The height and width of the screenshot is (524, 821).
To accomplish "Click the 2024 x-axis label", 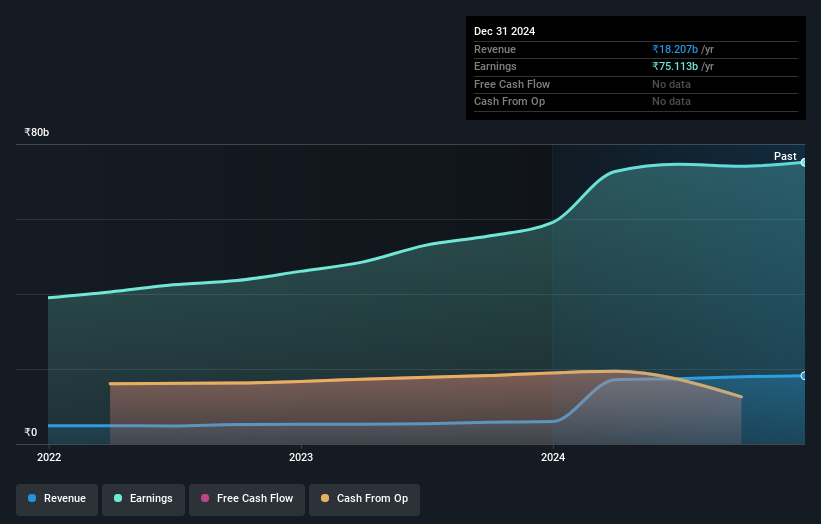I will click(553, 457).
